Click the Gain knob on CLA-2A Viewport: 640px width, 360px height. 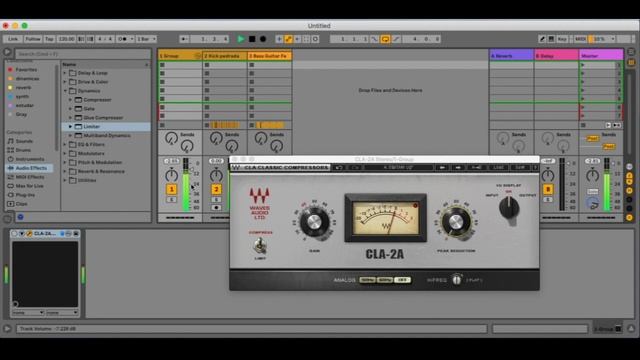coord(314,222)
